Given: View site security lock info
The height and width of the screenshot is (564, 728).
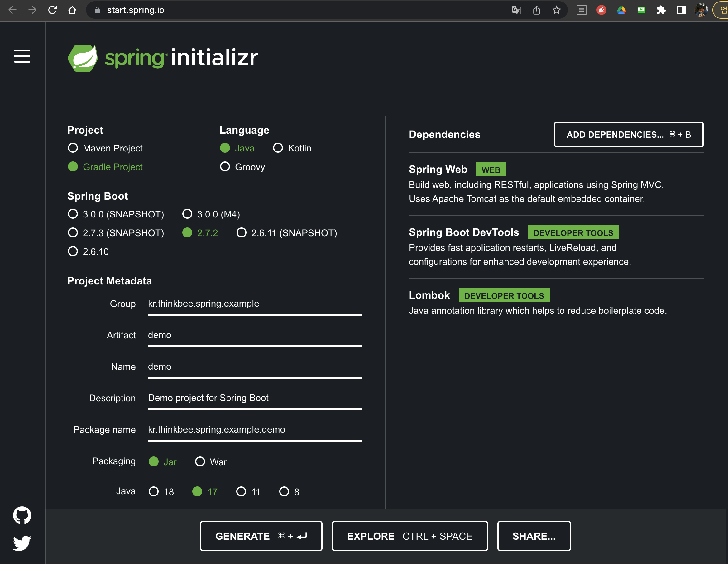Looking at the screenshot, I should tap(97, 10).
